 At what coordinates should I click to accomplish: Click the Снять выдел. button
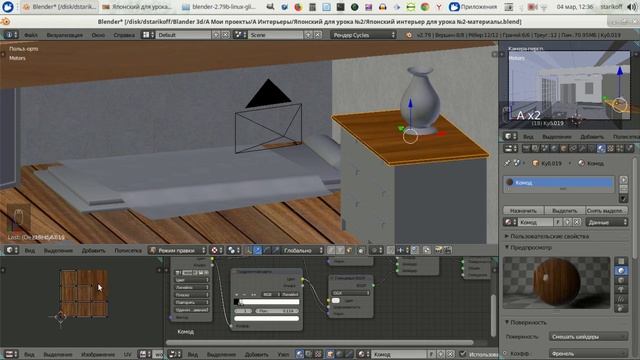coord(607,210)
